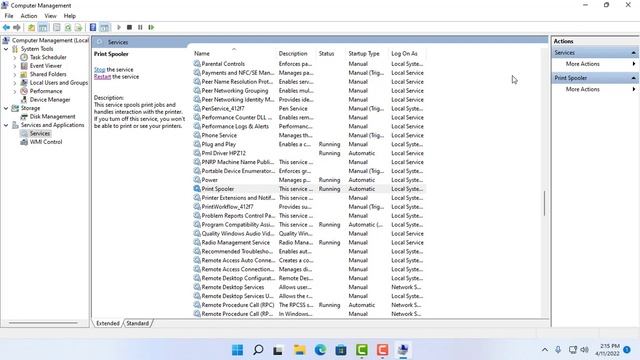The image size is (640, 360).
Task: Sort by the Startup Type column header
Action: tap(364, 53)
